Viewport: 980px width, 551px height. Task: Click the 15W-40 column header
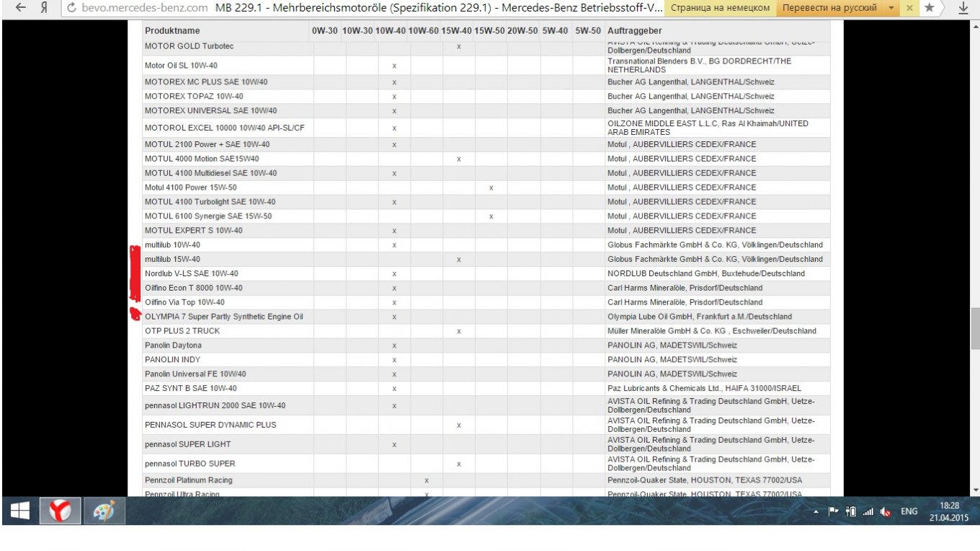pyautogui.click(x=457, y=31)
